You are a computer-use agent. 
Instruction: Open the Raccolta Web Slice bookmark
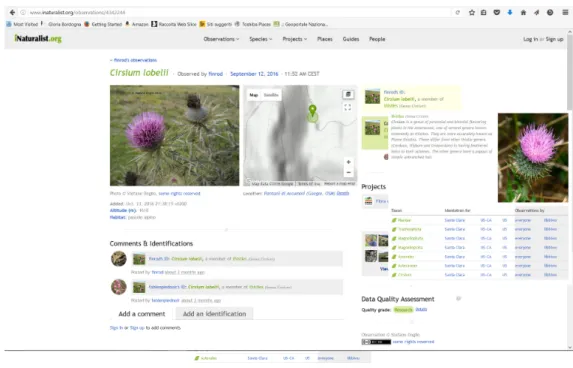pos(174,24)
